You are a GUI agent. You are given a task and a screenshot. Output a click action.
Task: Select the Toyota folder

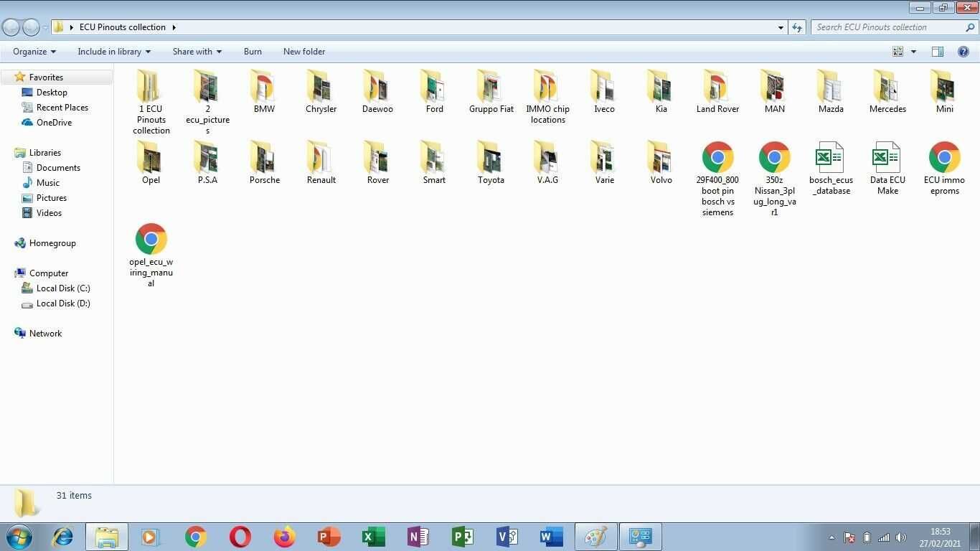[x=491, y=163]
